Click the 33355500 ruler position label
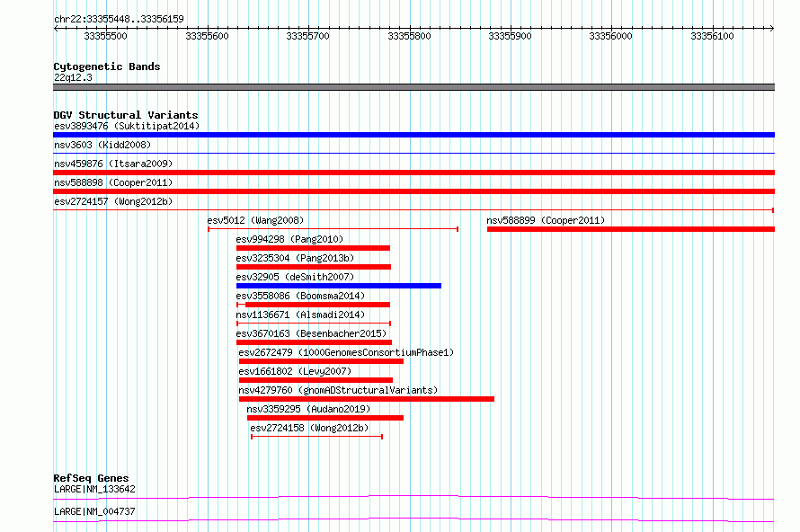The image size is (800, 532). pos(105,36)
